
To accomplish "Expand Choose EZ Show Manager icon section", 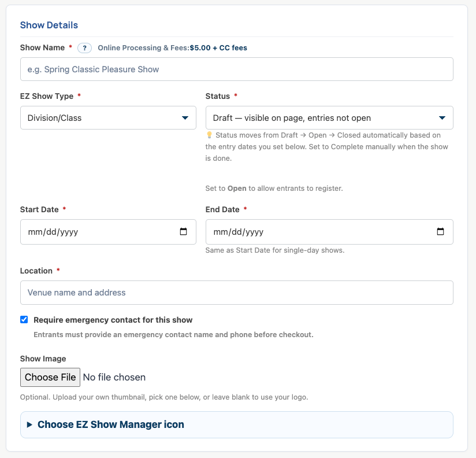I will tap(237, 424).
